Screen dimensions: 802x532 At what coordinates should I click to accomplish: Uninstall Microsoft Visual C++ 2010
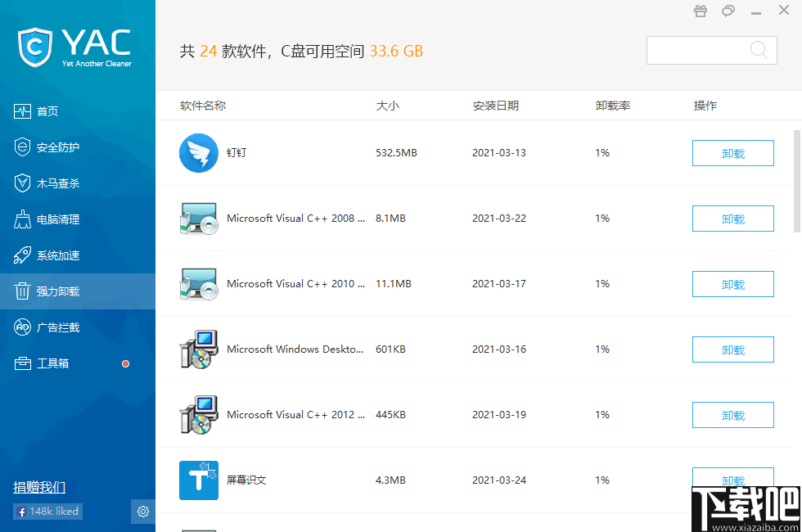733,284
